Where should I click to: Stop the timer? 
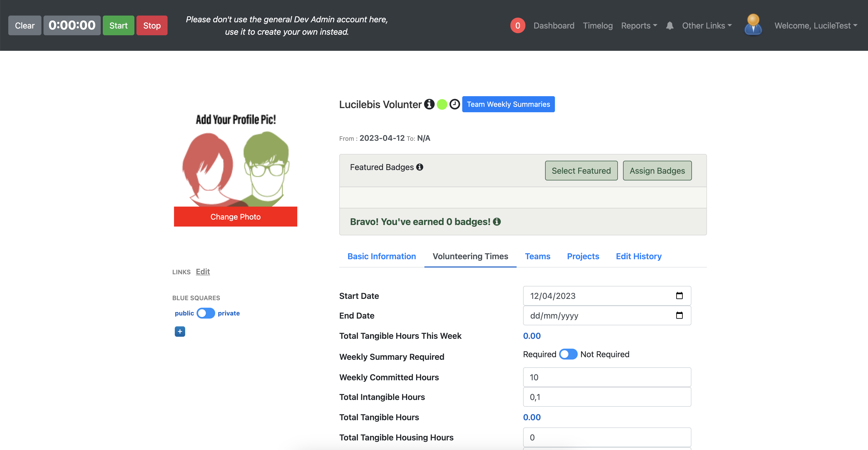(152, 25)
